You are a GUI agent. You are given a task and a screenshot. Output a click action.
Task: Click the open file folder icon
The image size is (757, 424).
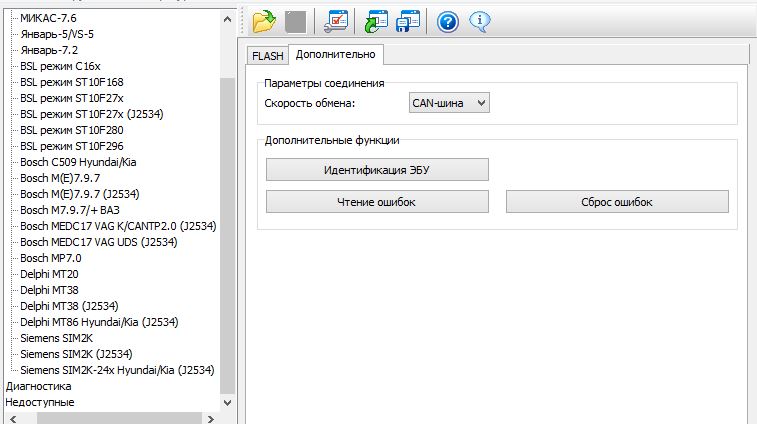tap(263, 20)
